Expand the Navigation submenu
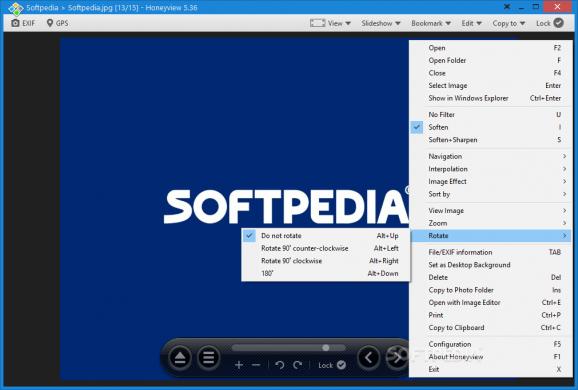The image size is (578, 390). (x=491, y=156)
